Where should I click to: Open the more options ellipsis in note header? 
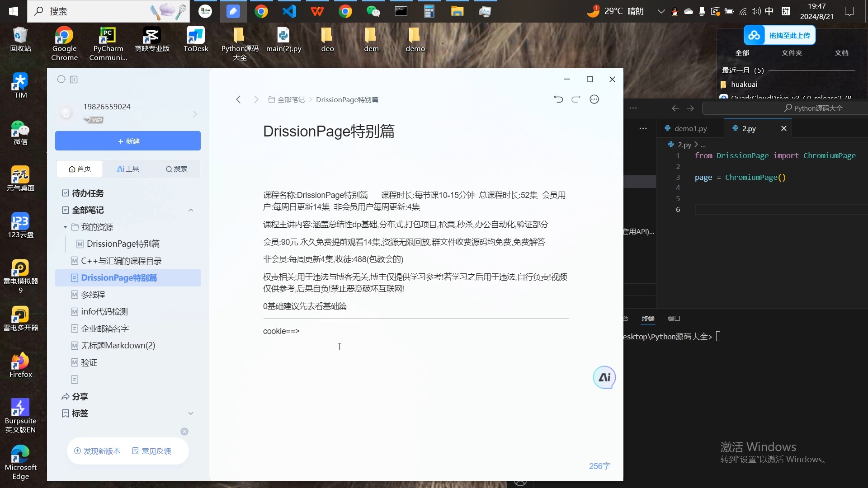click(x=594, y=99)
